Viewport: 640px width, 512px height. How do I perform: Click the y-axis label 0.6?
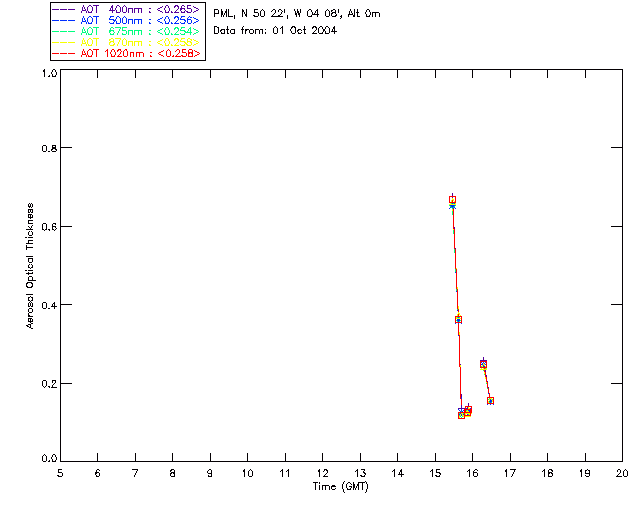(49, 227)
